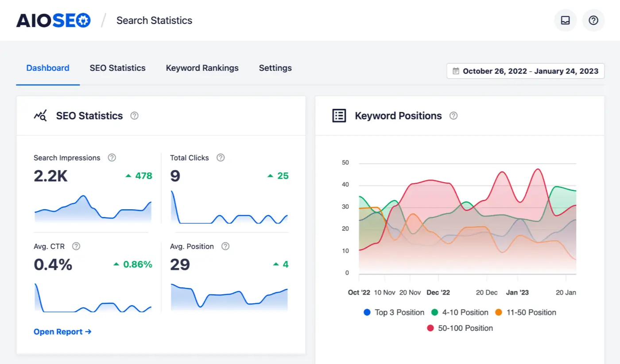Click help icon next to SEO Statistics heading
Viewport: 620px width, 364px height.
pyautogui.click(x=135, y=116)
